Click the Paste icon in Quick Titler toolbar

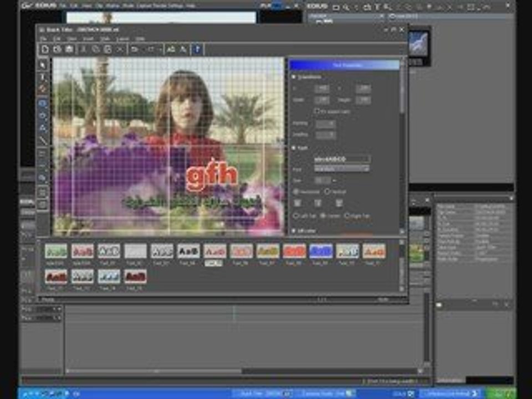pos(108,49)
